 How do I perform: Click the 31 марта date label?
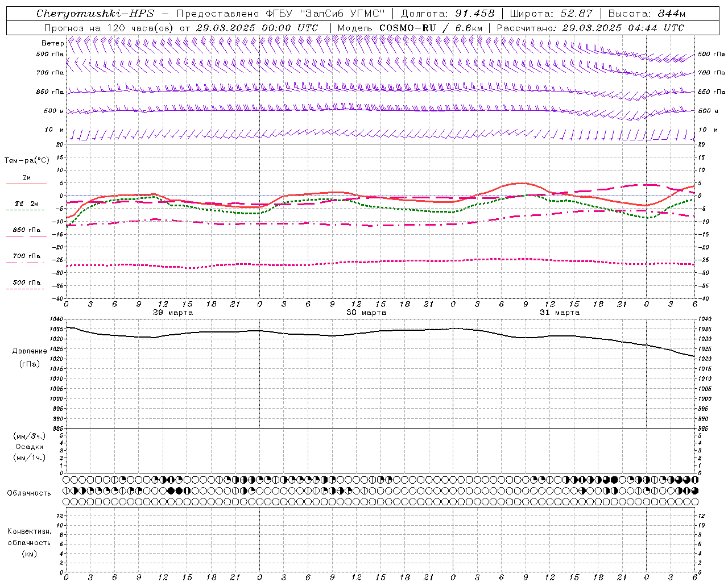pyautogui.click(x=560, y=313)
